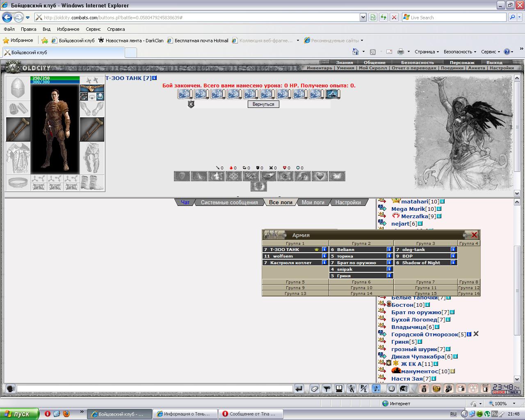Viewport: 525px width, 420px height.
Task: Click the smiley emoticons icon in chat bar
Action: tap(392, 388)
